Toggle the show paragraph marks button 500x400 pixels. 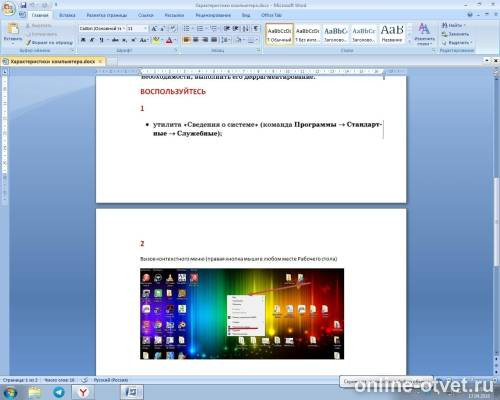tap(256, 29)
